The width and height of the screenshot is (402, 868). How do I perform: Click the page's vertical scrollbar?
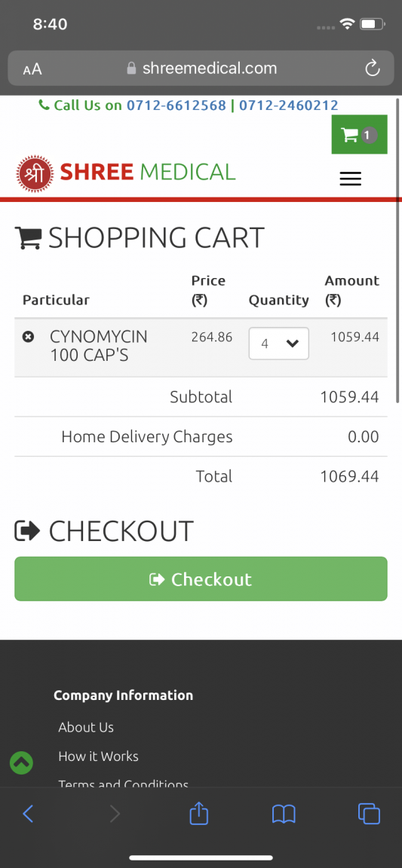(x=398, y=251)
